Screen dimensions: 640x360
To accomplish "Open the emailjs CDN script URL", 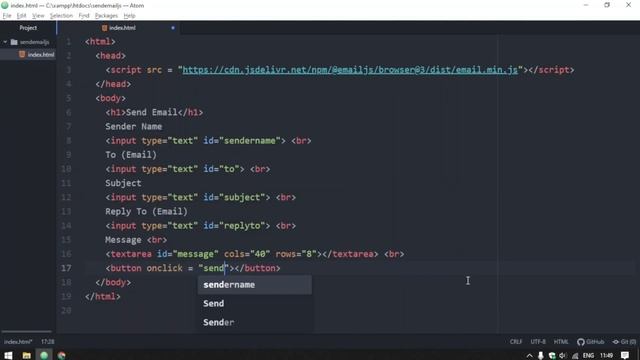I will point(350,70).
